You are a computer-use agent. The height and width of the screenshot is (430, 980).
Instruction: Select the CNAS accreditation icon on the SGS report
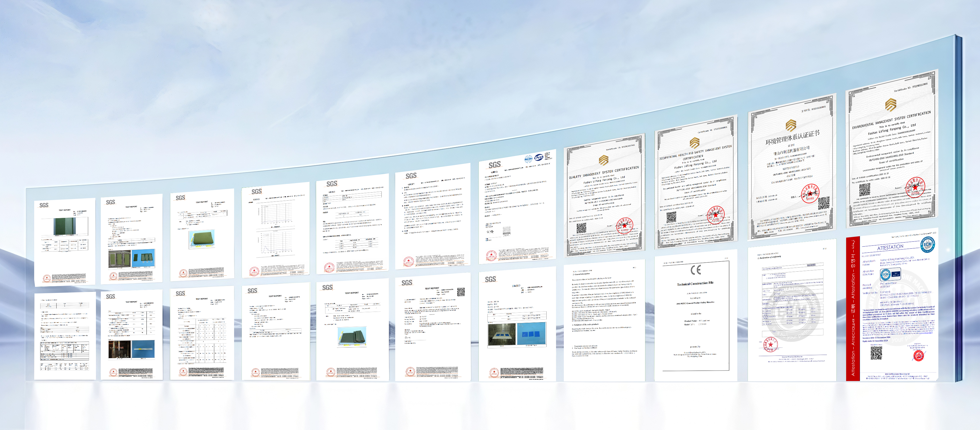(x=539, y=157)
